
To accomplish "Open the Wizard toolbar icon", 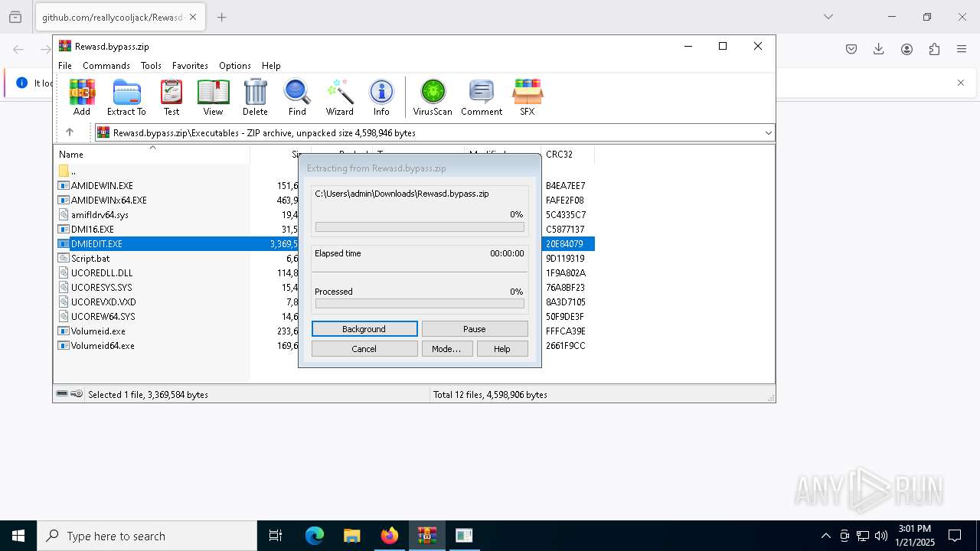I will click(x=340, y=97).
